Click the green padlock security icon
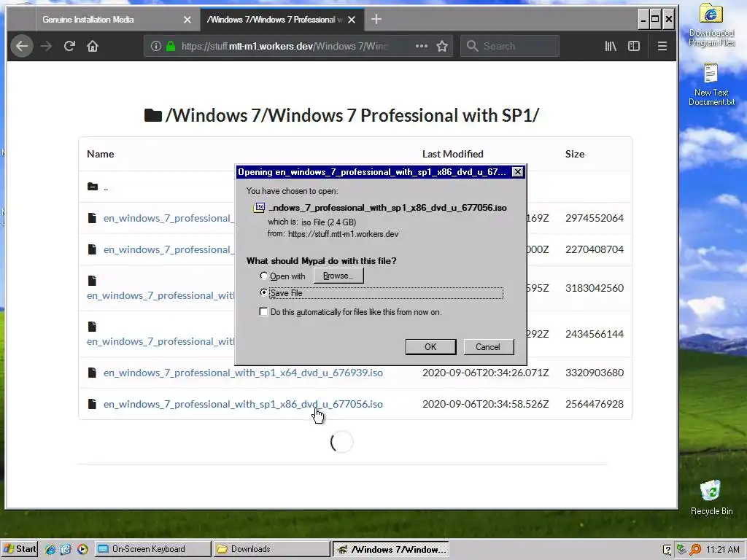The width and height of the screenshot is (747, 560). click(x=171, y=46)
